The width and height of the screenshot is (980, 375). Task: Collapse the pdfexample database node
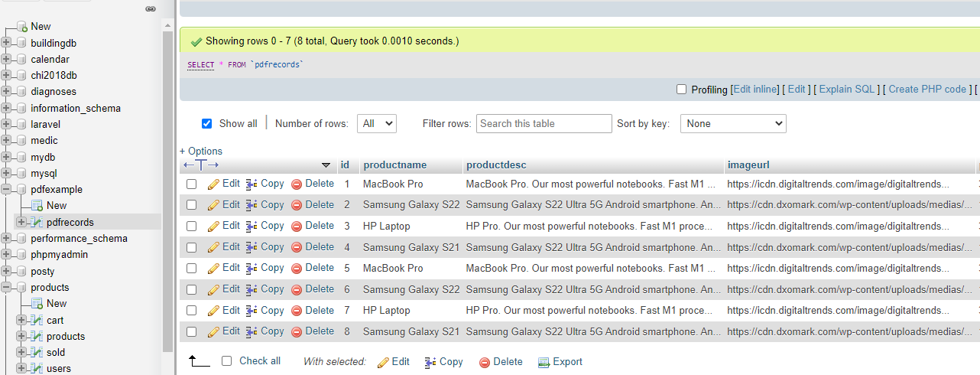pos(6,189)
